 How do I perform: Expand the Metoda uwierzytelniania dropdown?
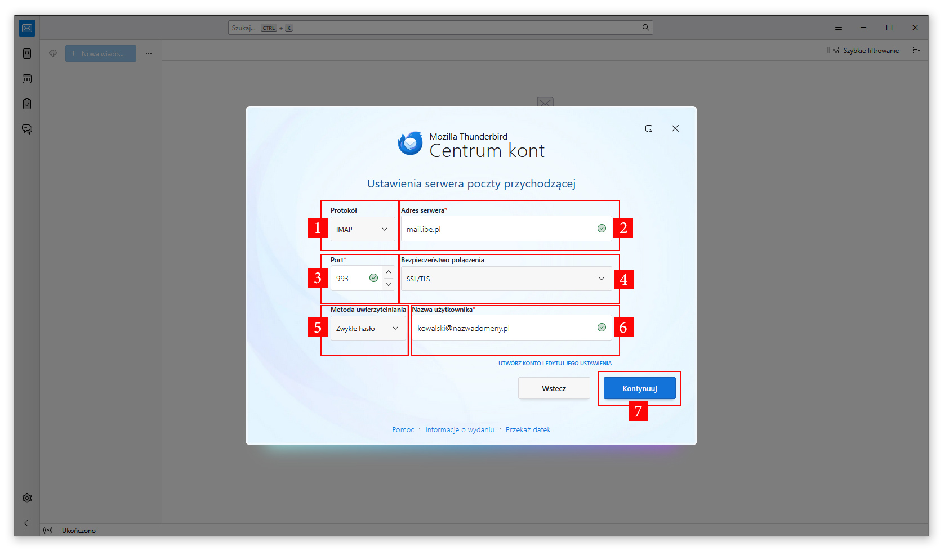[x=367, y=328]
